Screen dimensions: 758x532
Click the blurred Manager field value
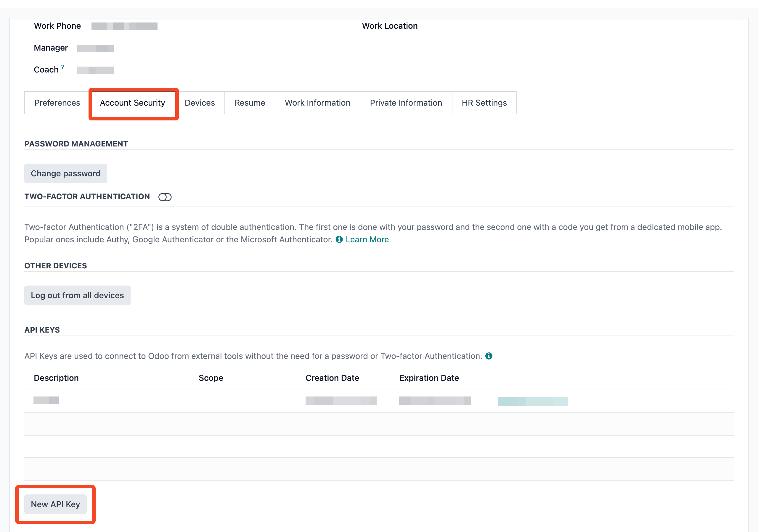pos(95,48)
